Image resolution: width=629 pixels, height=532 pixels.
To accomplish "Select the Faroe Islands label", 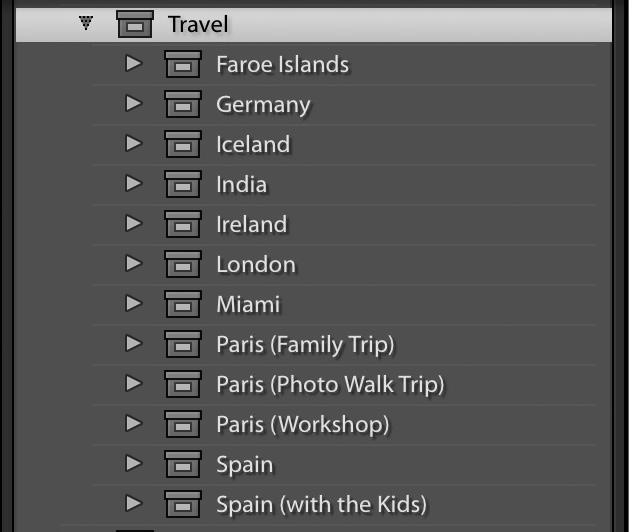I will (x=282, y=64).
